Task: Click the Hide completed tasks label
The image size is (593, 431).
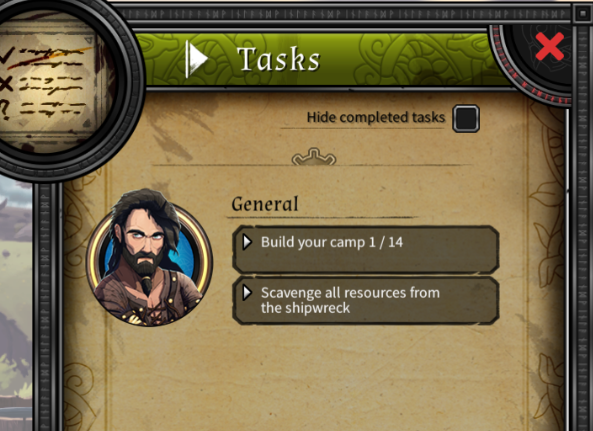Action: [x=376, y=117]
